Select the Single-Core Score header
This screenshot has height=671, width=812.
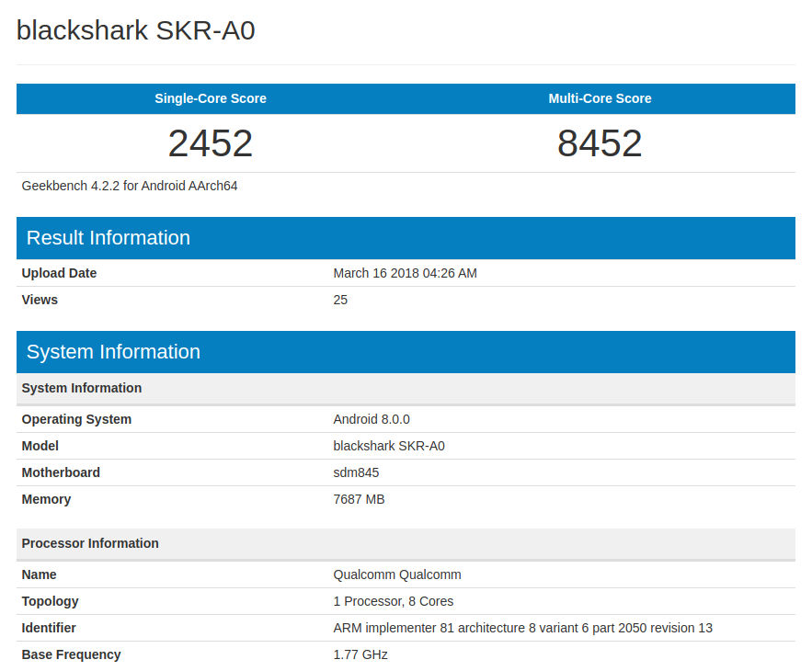pos(210,98)
